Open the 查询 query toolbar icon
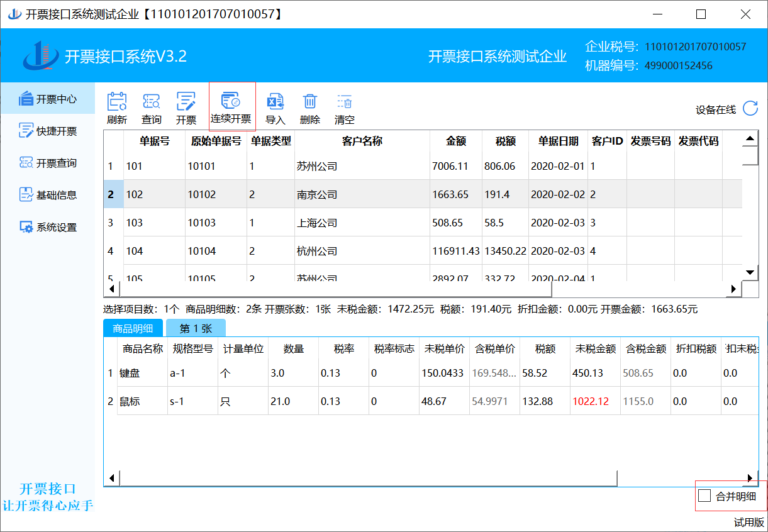This screenshot has width=768, height=532. 151,102
